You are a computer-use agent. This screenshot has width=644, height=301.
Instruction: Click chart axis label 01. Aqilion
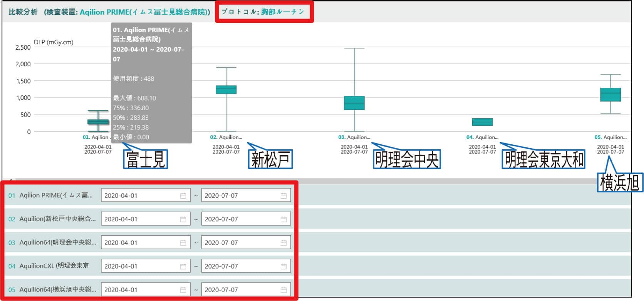[96, 137]
